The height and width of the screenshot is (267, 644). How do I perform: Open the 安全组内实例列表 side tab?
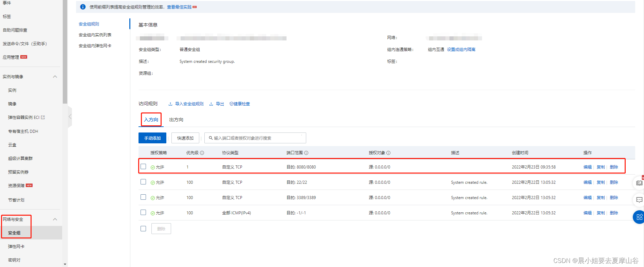tap(95, 35)
